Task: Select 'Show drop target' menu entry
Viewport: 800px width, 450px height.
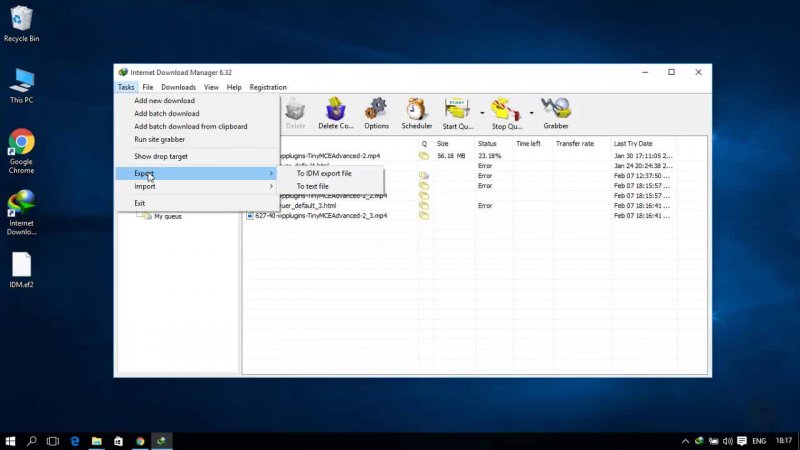Action: pyautogui.click(x=161, y=156)
